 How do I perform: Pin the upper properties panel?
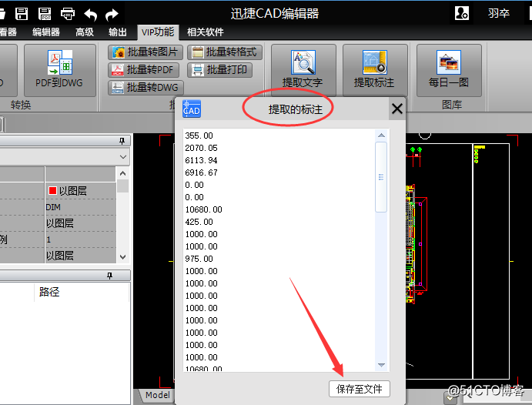click(x=122, y=141)
